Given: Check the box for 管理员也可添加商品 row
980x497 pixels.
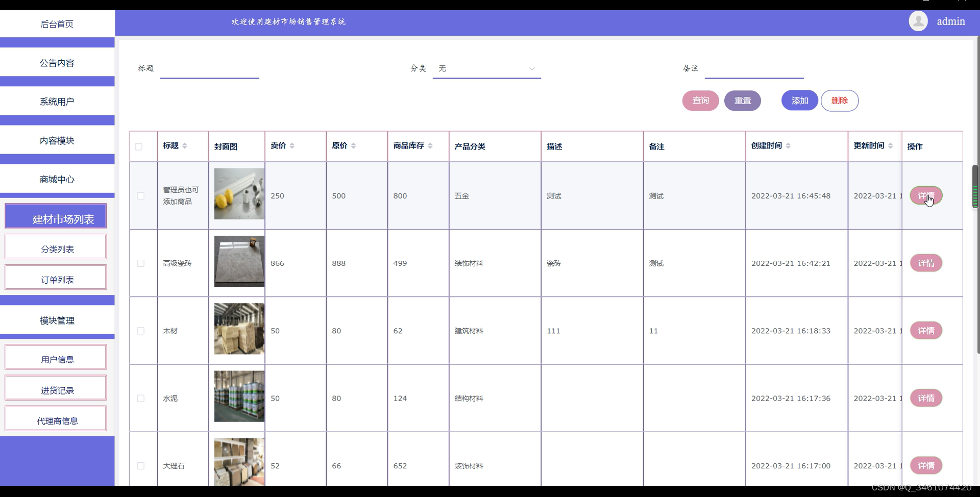Looking at the screenshot, I should [141, 196].
